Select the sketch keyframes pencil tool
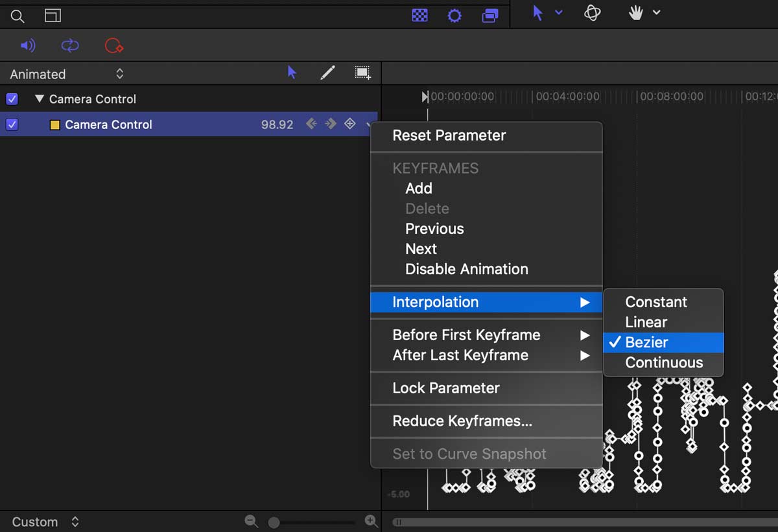 pos(328,73)
